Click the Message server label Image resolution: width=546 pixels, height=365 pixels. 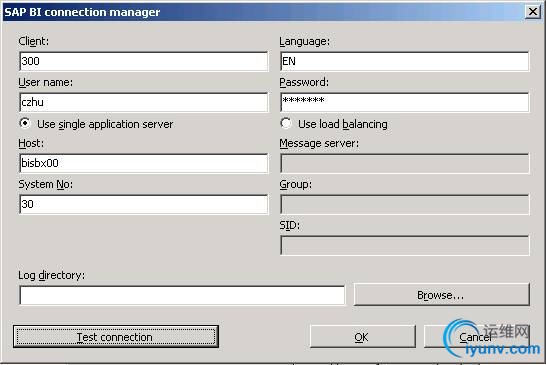coord(319,143)
